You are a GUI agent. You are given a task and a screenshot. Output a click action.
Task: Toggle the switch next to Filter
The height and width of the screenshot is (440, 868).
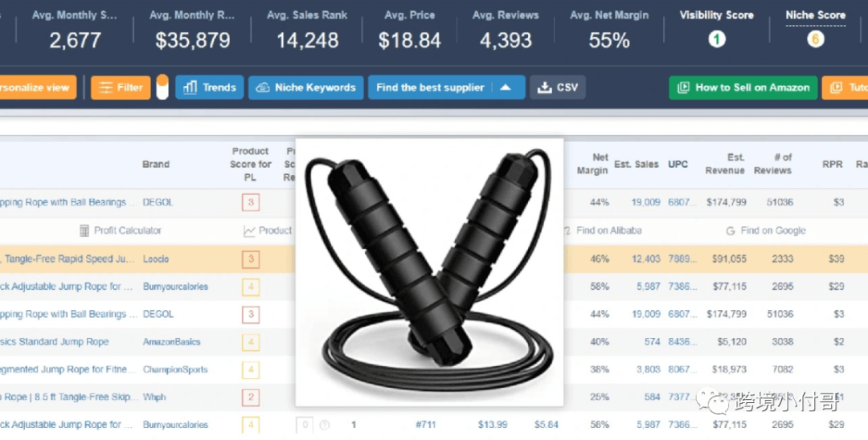(x=162, y=87)
